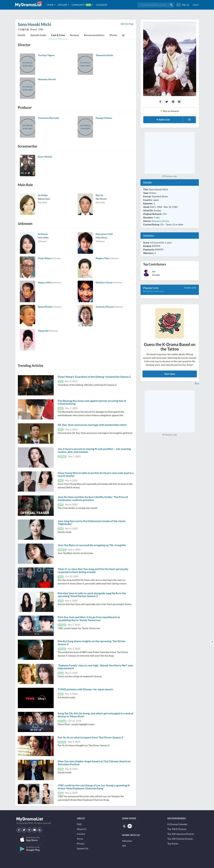This screenshot has width=214, height=868.
Task: Open footer Facebook icon
Action: (x=19, y=830)
